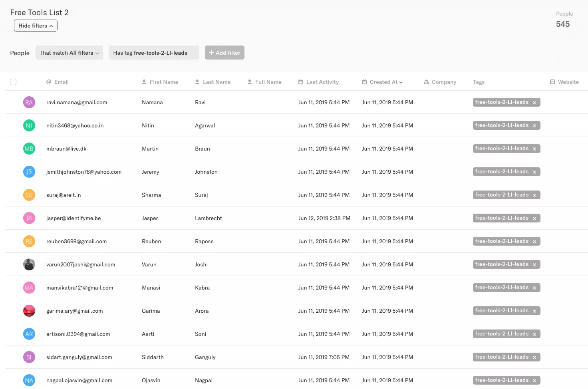Image resolution: width=588 pixels, height=389 pixels.
Task: Click the RA avatar for ravi.namana@gmail.com
Action: tap(29, 102)
